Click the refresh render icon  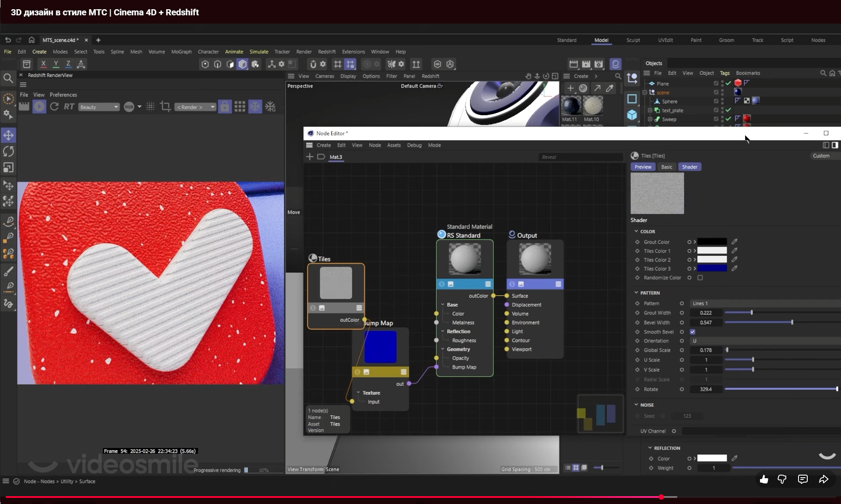click(54, 106)
